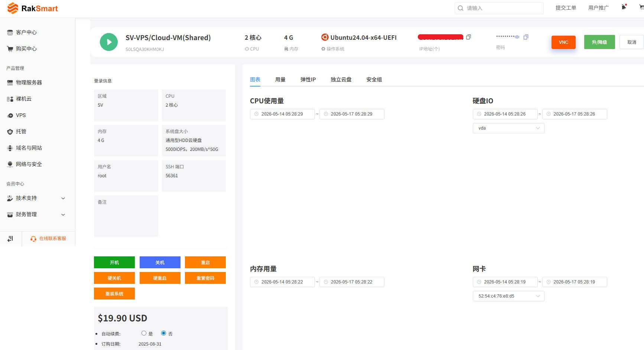Open the vda disk dropdown
644x350 pixels.
coord(508,128)
